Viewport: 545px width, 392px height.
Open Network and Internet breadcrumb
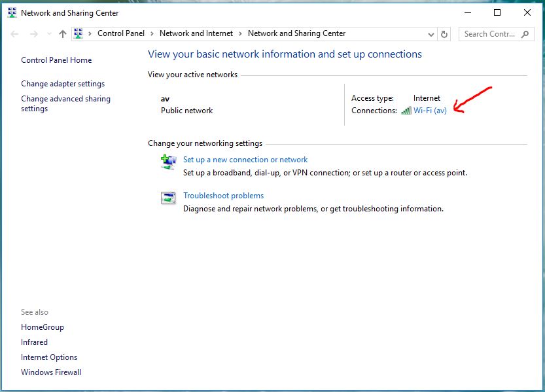point(196,33)
